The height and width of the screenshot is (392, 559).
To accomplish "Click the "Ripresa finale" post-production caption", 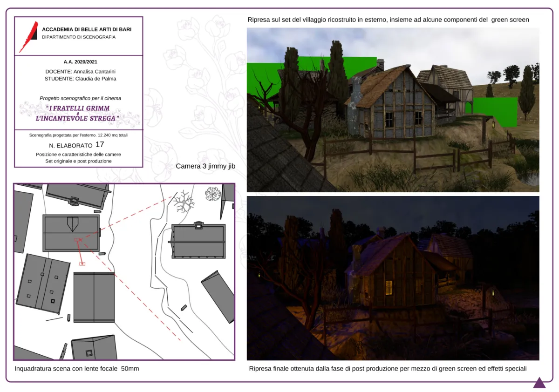I will point(388,369).
